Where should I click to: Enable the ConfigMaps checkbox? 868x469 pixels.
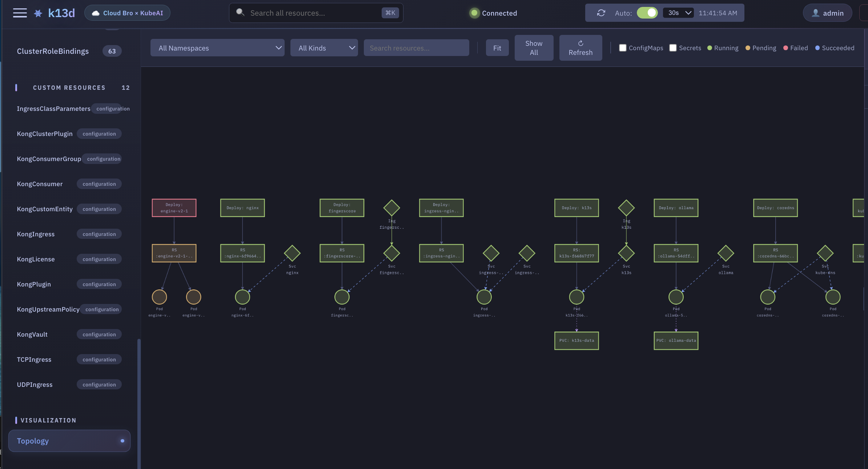(622, 48)
